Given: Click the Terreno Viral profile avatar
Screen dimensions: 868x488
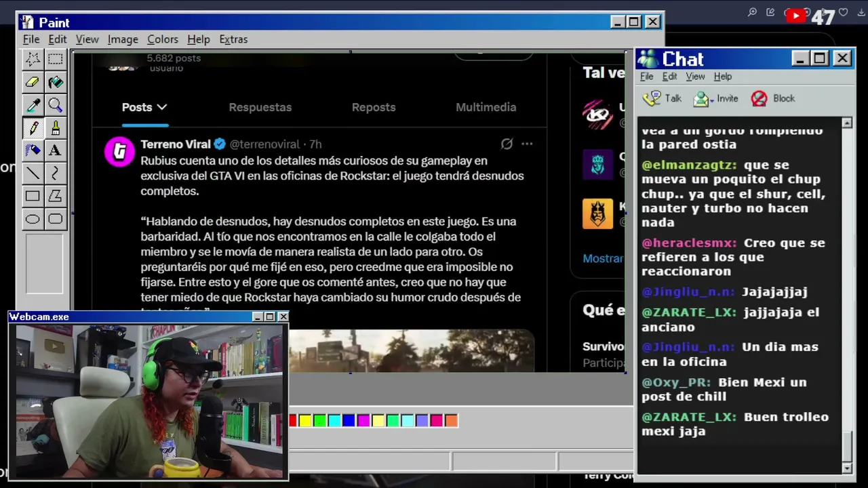Looking at the screenshot, I should [x=119, y=151].
